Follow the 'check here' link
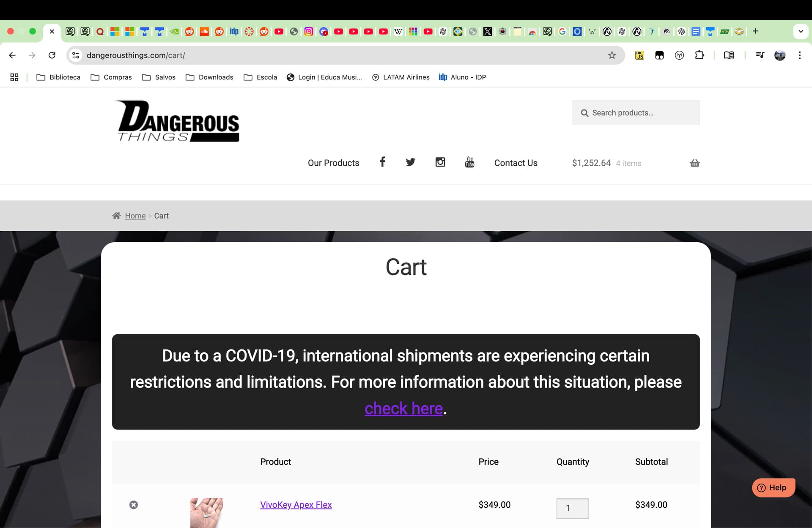Image resolution: width=812 pixels, height=528 pixels. click(403, 408)
